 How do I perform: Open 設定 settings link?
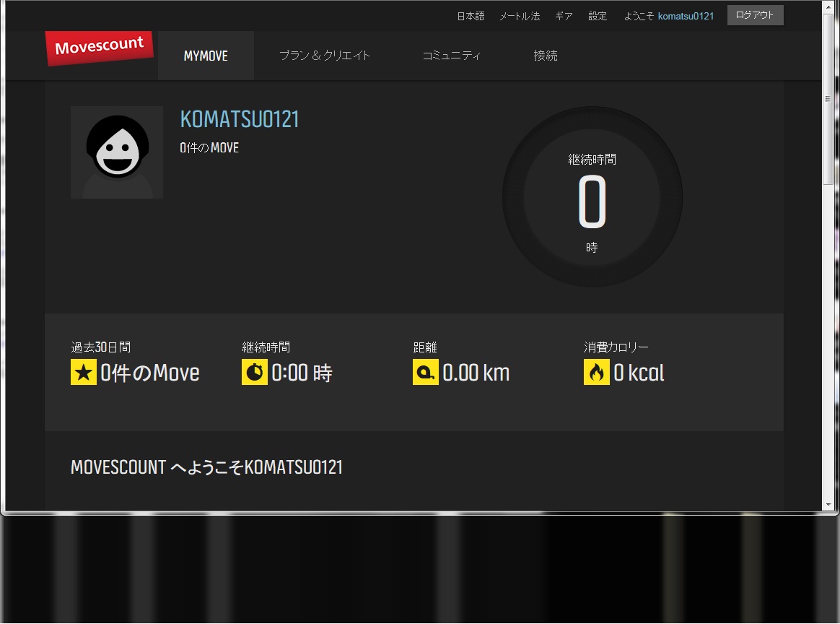[x=598, y=16]
